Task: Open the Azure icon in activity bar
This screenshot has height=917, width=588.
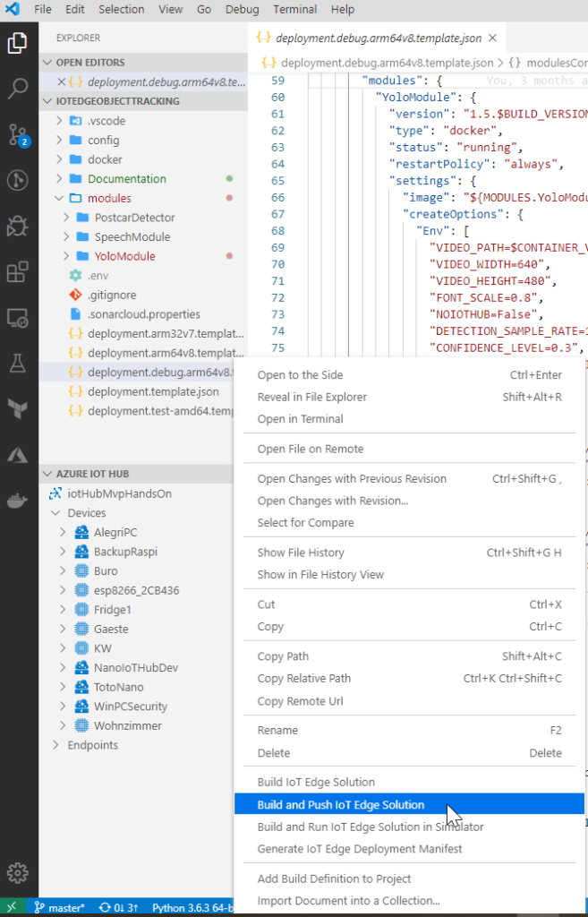Action: pos(18,454)
